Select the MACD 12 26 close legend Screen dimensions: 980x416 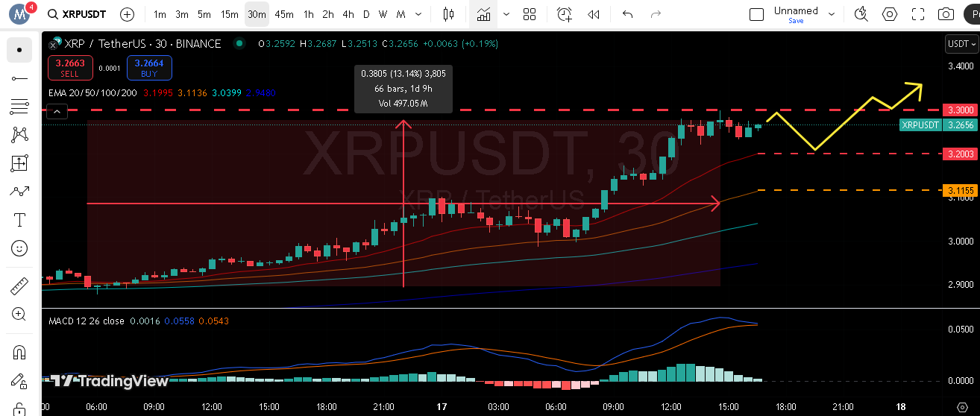[x=86, y=321]
